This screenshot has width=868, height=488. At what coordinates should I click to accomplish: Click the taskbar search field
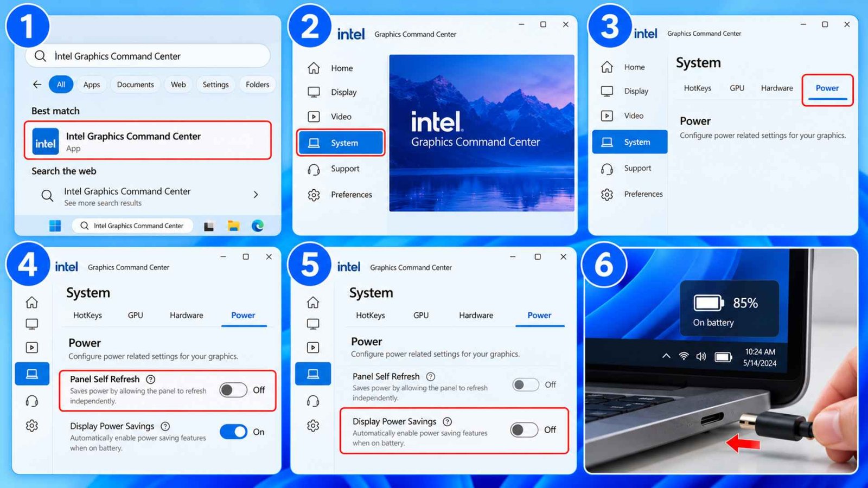click(x=132, y=226)
